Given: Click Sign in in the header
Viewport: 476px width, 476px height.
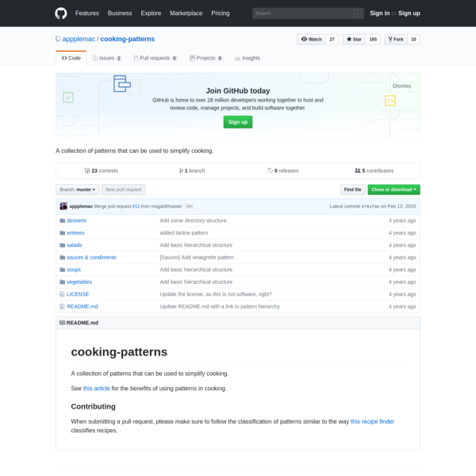Looking at the screenshot, I should (x=379, y=13).
